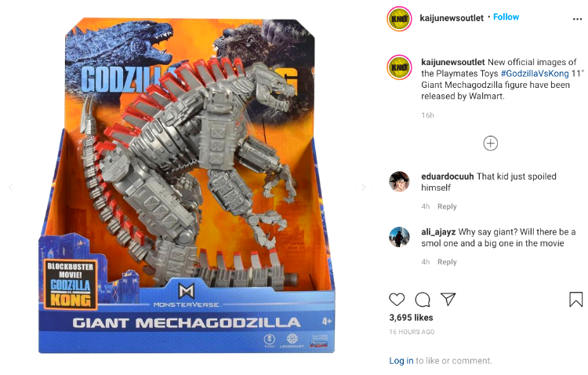588x375 pixels.
Task: View the 3,695 likes list
Action: click(411, 318)
